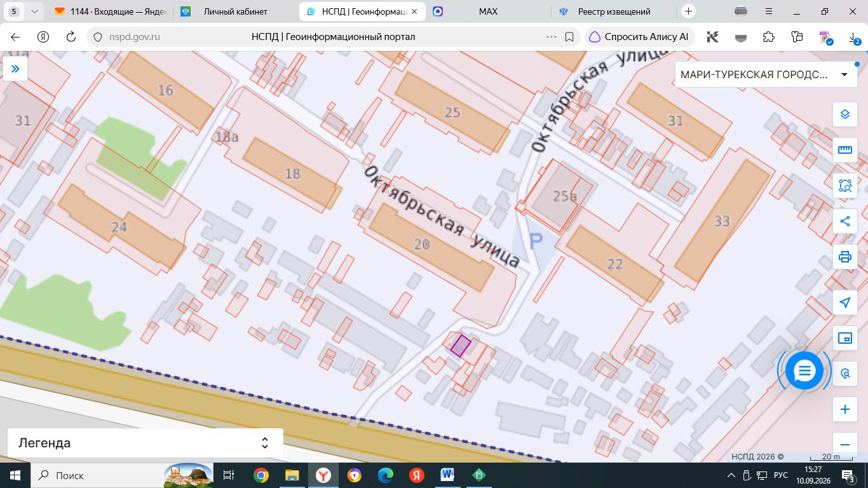Expand the tab list chevron

point(34,11)
